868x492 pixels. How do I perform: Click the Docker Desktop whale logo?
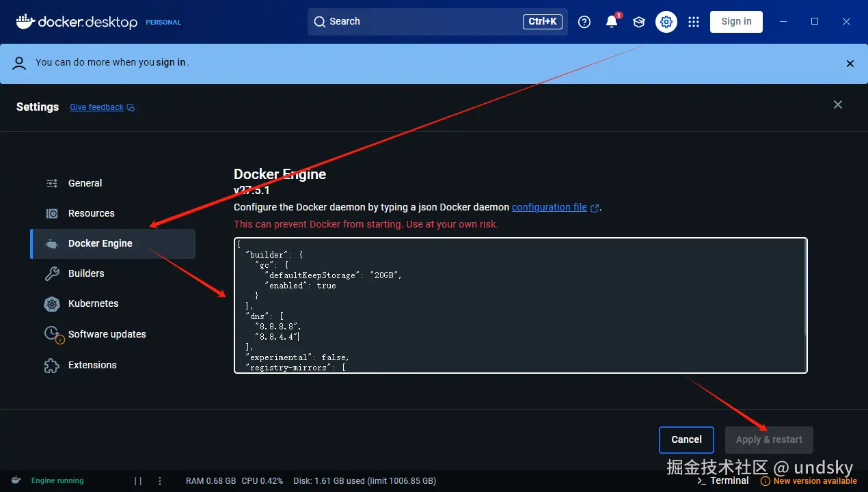[25, 21]
